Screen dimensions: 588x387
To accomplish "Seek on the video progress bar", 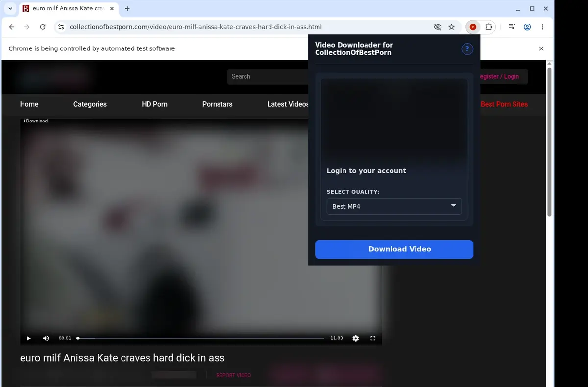I will tap(201, 338).
